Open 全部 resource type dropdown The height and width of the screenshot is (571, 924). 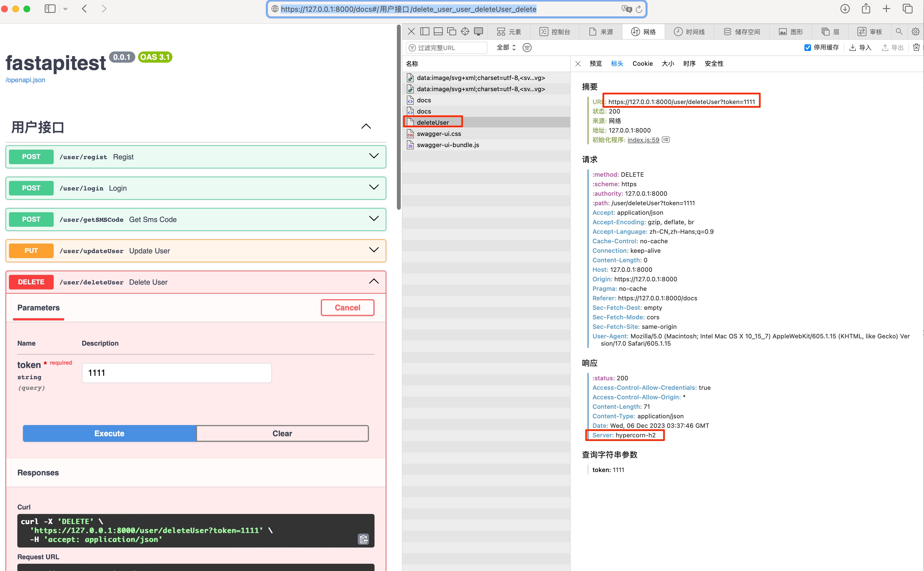506,48
